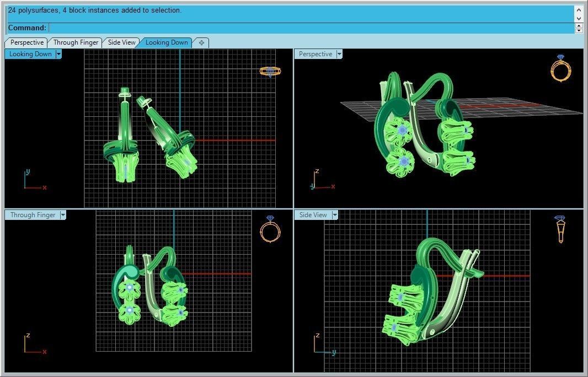The image size is (588, 377).
Task: Open the Side View viewport title dropdown arrow
Action: 334,215
